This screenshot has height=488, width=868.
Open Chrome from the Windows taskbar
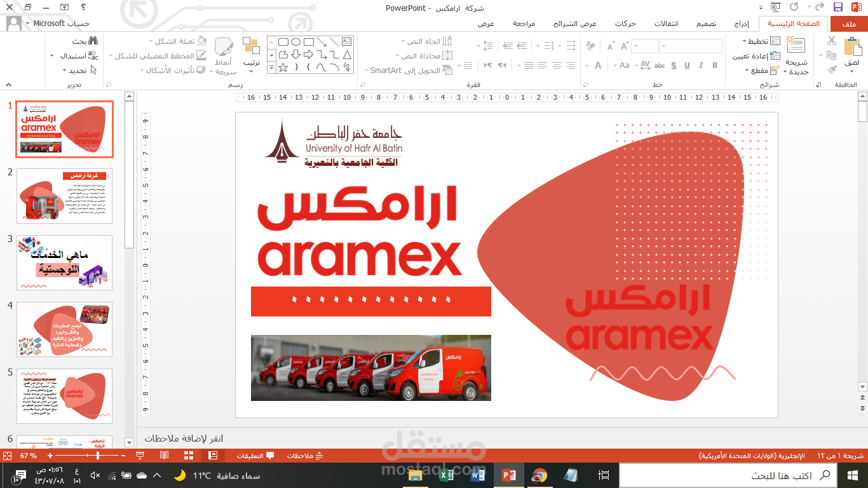click(x=539, y=475)
